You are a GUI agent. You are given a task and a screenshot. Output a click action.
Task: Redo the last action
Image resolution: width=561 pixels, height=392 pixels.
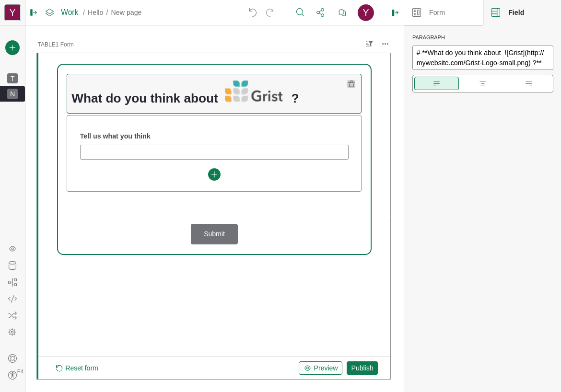point(270,12)
